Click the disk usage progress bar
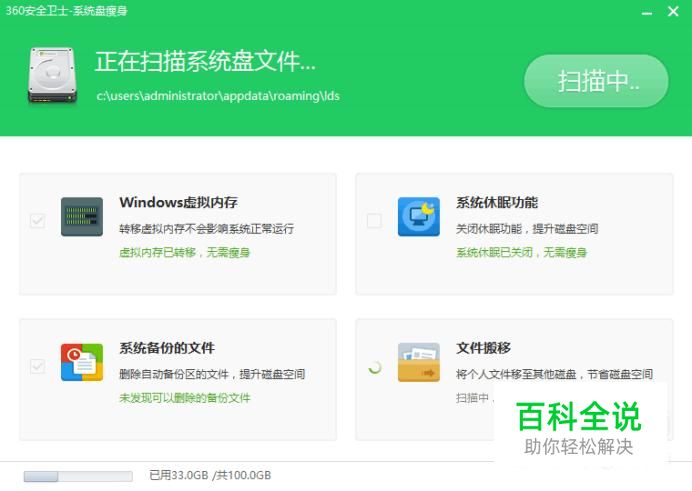Viewport: 692px width, 491px height. click(78, 476)
